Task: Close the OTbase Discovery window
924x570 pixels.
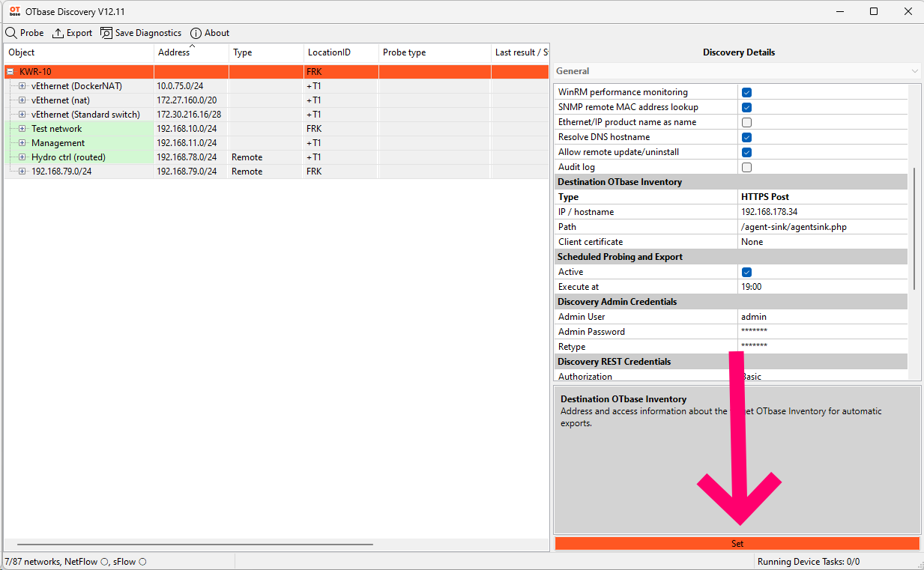Action: pyautogui.click(x=908, y=11)
